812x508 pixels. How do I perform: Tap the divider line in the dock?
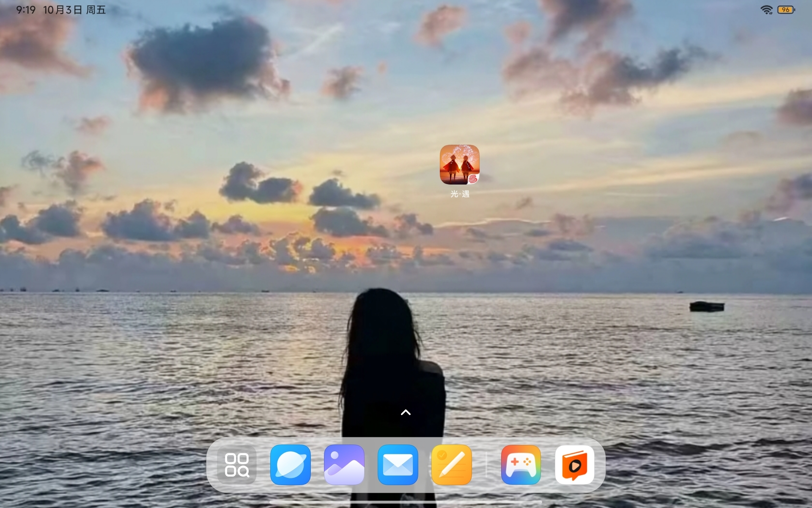pyautogui.click(x=486, y=464)
